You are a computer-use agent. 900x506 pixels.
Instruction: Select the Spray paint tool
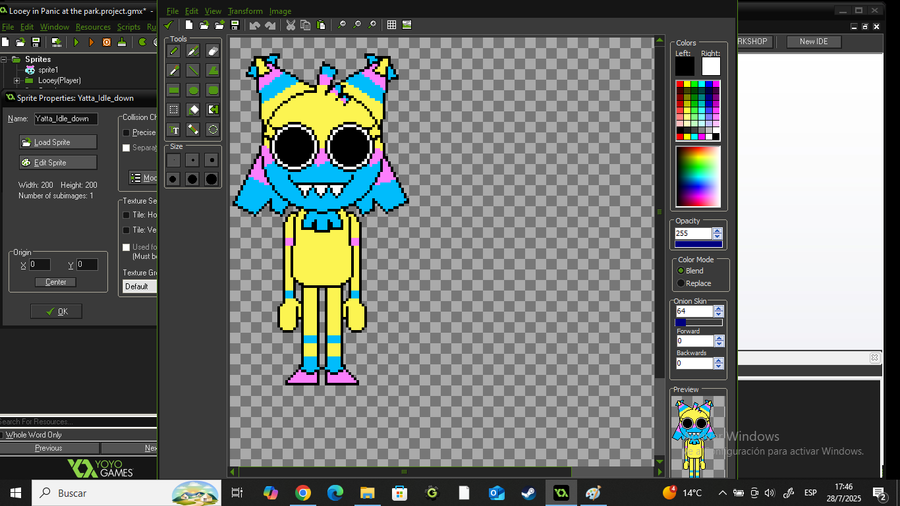[x=193, y=51]
